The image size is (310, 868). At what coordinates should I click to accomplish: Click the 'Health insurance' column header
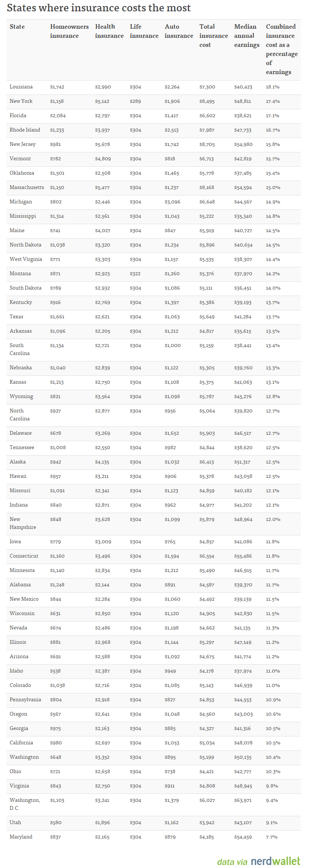pos(109,31)
